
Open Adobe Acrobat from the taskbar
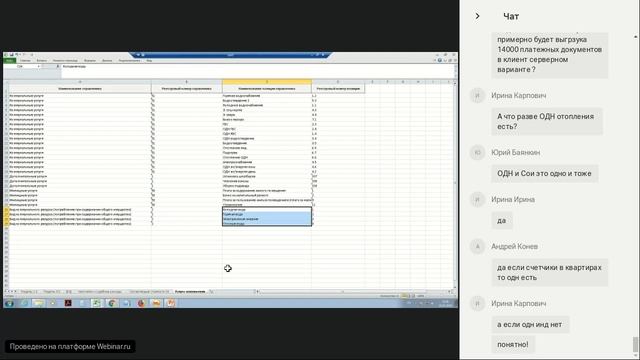(x=68, y=303)
